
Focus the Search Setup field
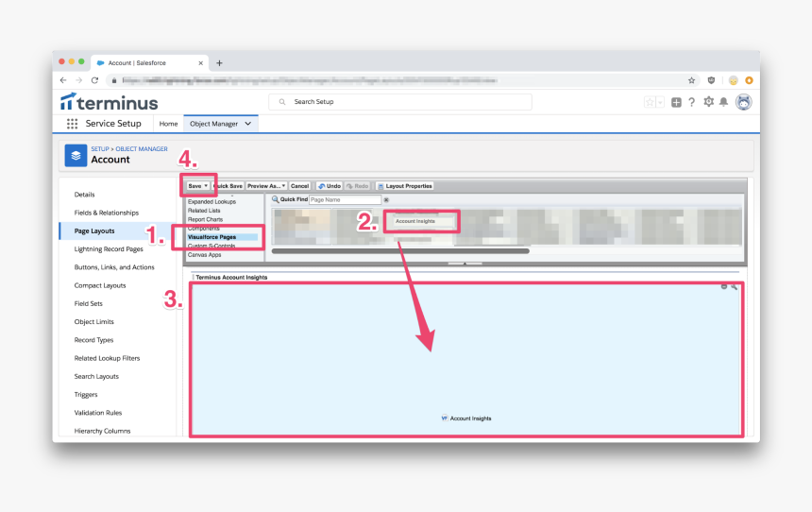point(399,102)
